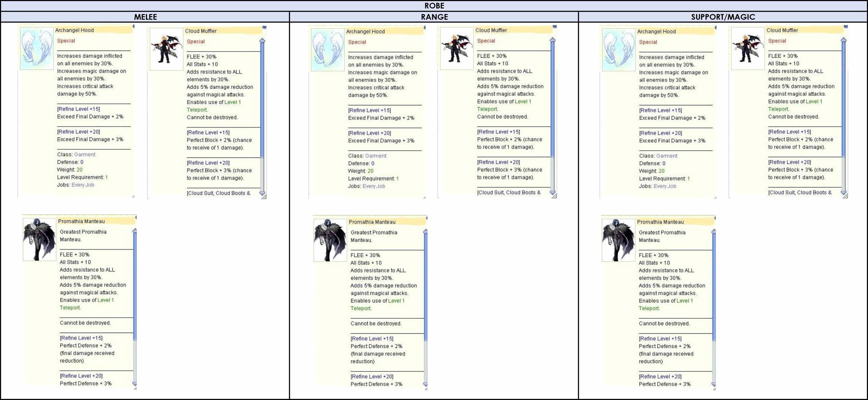Click scroll-up arrow of RANGE Promathia Manteau tooltip

tap(426, 231)
